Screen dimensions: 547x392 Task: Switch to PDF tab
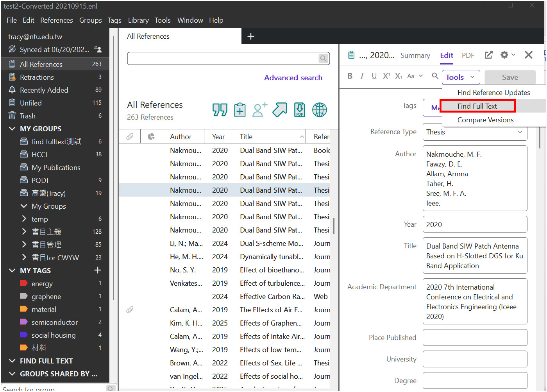tap(468, 55)
